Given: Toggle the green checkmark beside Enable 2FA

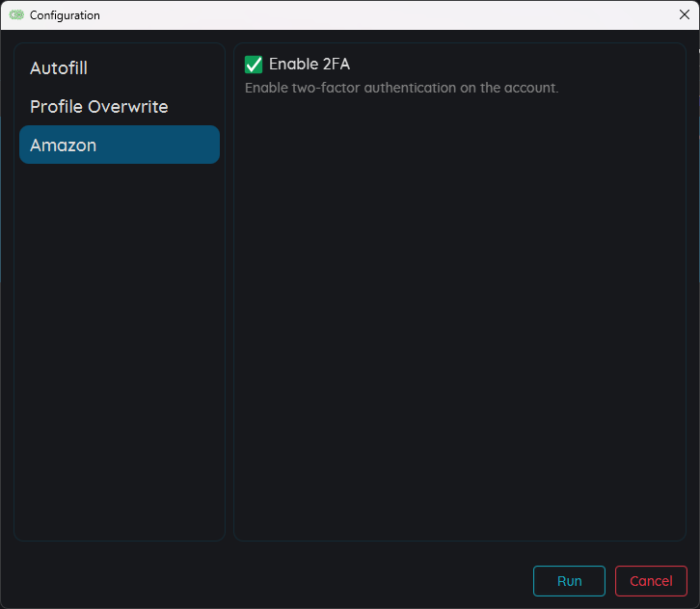Looking at the screenshot, I should 254,65.
